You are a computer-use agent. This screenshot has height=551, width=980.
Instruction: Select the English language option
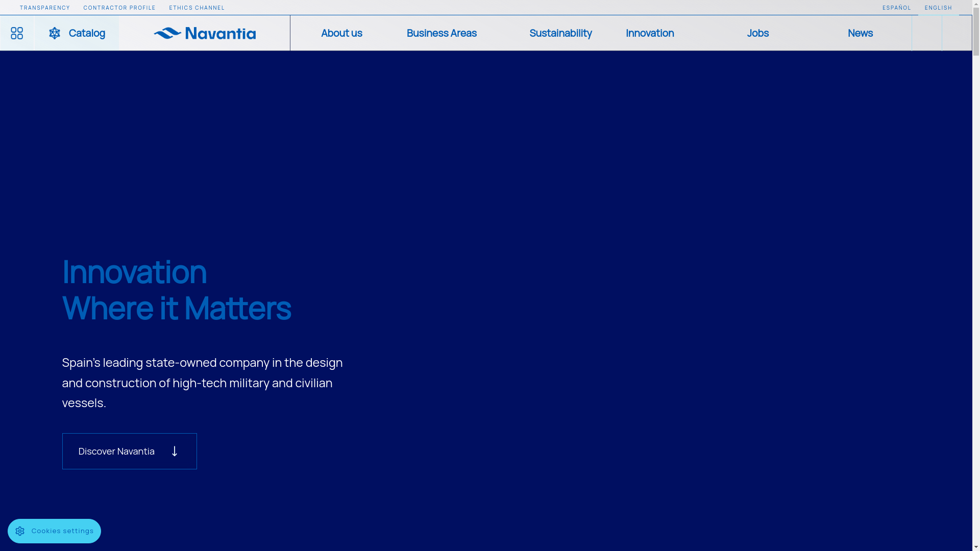click(x=938, y=8)
